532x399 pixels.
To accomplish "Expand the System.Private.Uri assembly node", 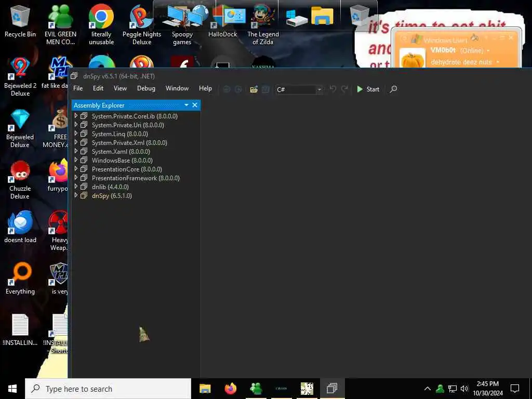I will [76, 125].
